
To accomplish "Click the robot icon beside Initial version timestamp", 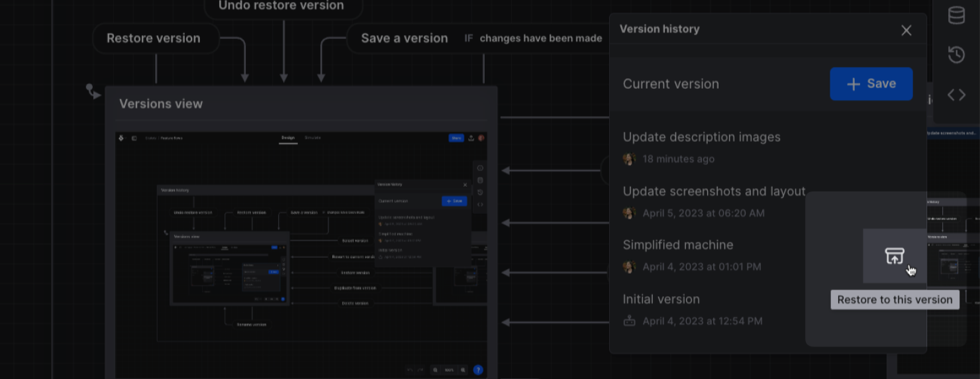I will pos(629,321).
